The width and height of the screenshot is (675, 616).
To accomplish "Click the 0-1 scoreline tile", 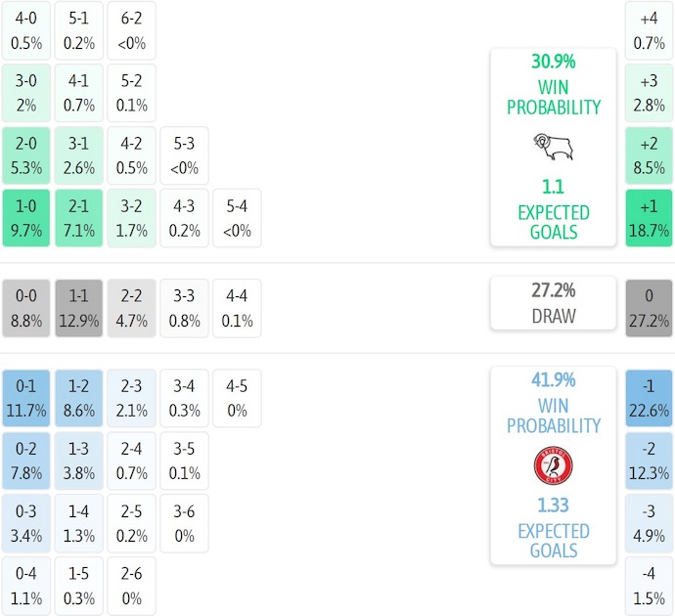I will pos(26,398).
